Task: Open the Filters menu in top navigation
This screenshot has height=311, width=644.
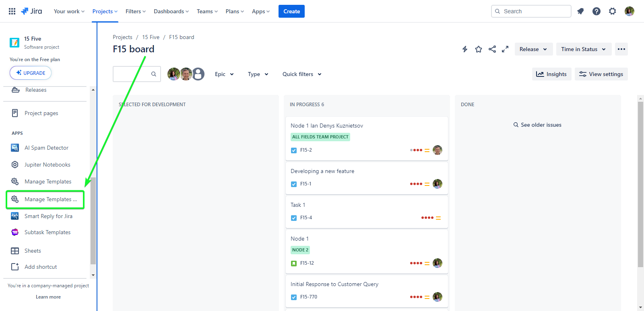Action: tap(135, 11)
